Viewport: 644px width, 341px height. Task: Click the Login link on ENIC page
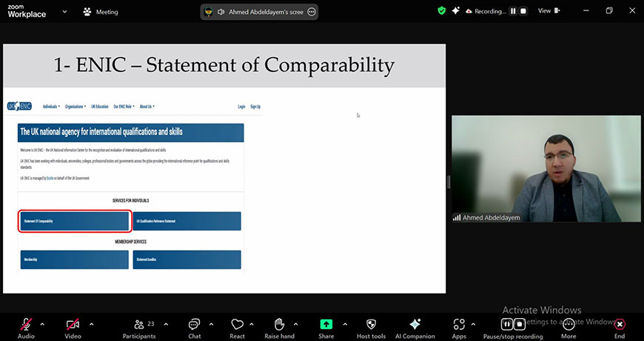(x=241, y=107)
